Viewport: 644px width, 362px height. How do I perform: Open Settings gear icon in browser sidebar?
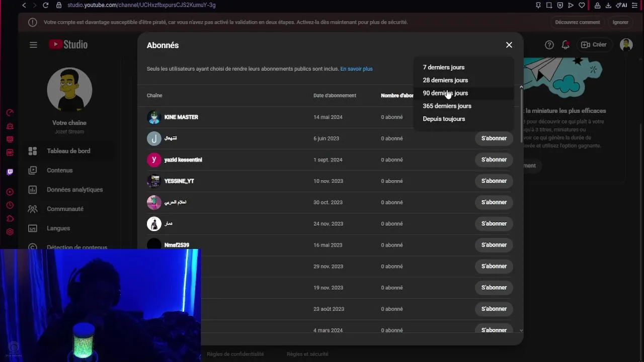point(10,232)
